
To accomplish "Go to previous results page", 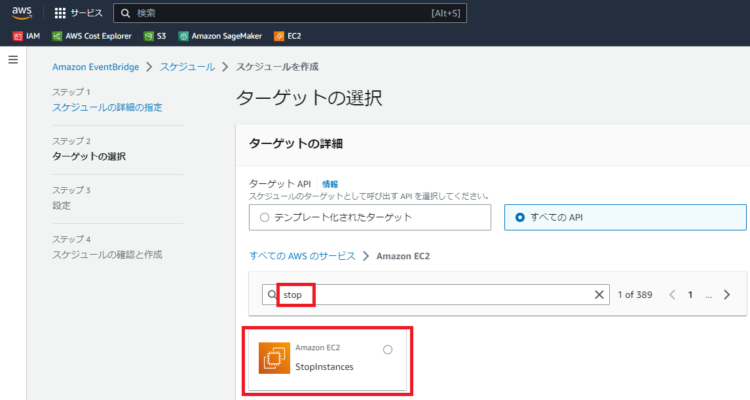I will point(672,295).
